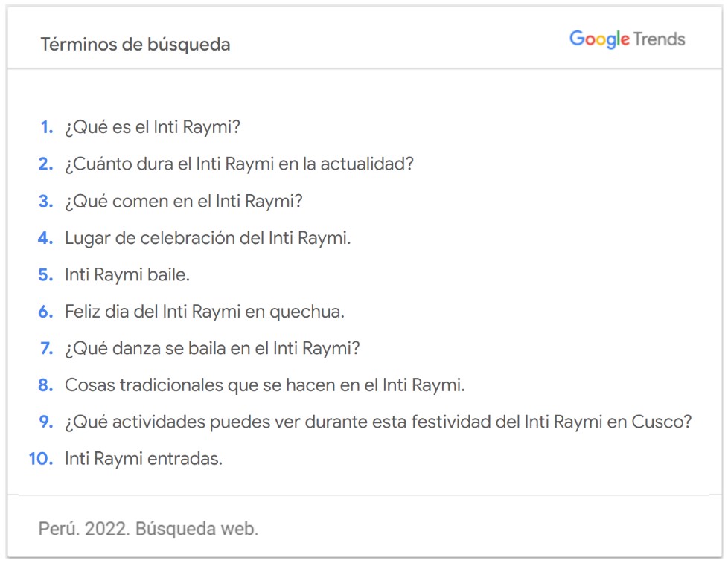
Task: Open 'Lugar de celebración del Inti Raymi.'
Action: [x=208, y=238]
